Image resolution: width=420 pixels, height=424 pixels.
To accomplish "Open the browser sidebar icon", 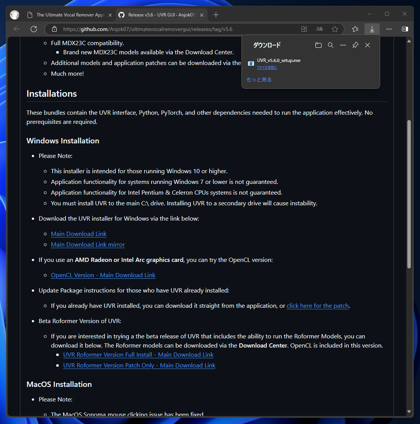I will pos(405,29).
